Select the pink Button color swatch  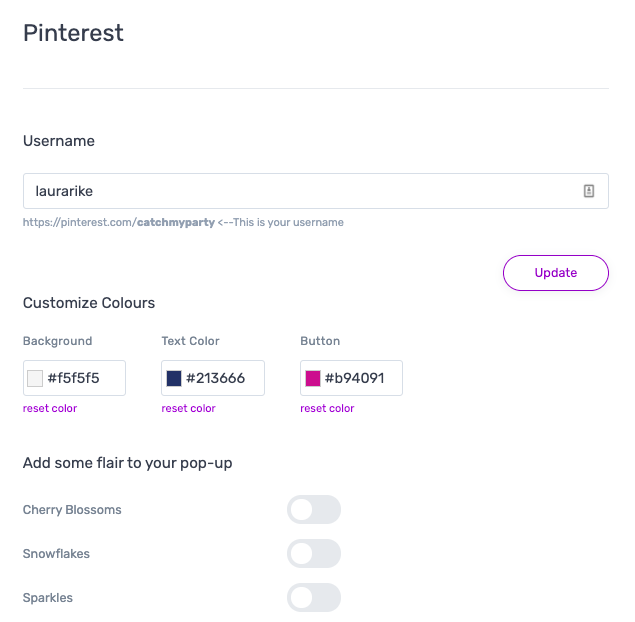point(313,378)
